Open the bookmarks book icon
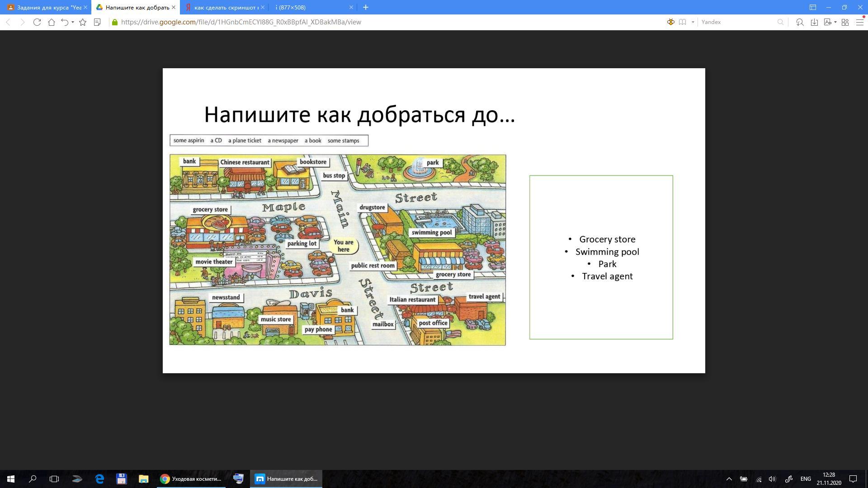 click(x=683, y=22)
